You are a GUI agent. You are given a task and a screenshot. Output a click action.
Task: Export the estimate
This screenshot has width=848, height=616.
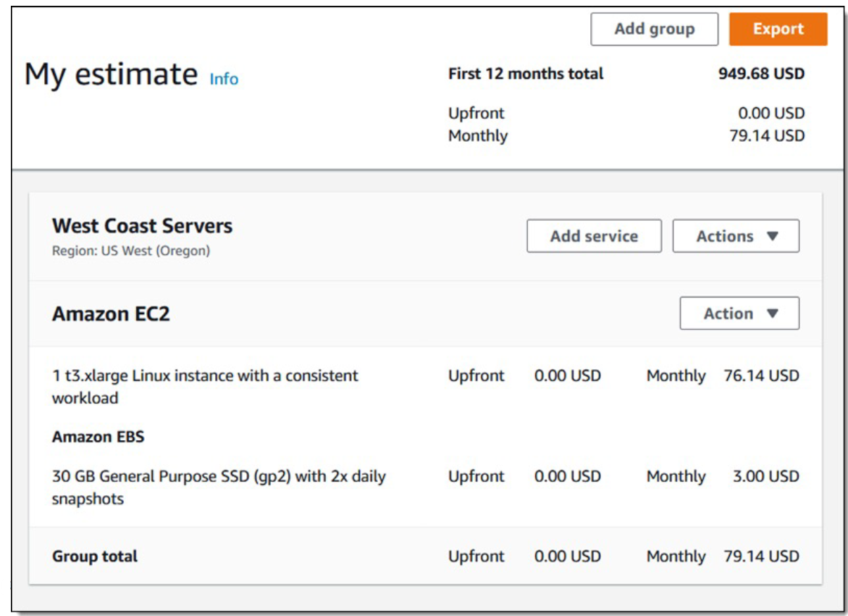(x=778, y=29)
